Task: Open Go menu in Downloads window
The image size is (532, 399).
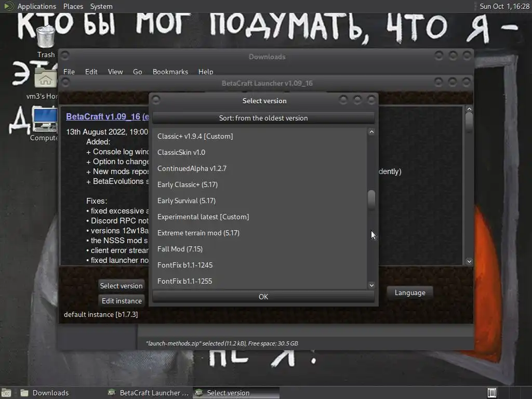Action: [137, 72]
